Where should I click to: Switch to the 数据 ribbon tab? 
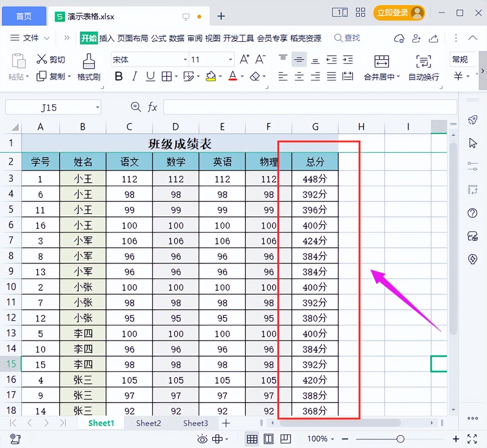pyautogui.click(x=177, y=38)
